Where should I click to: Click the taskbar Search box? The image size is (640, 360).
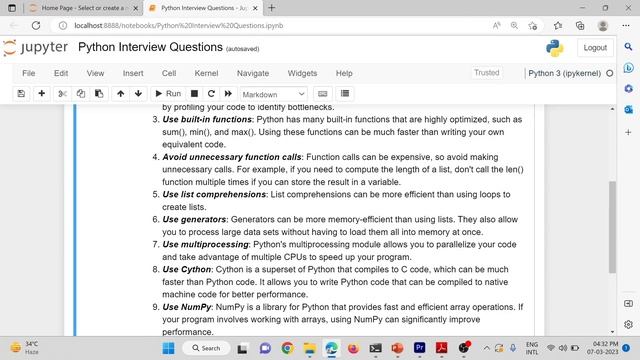click(x=206, y=348)
